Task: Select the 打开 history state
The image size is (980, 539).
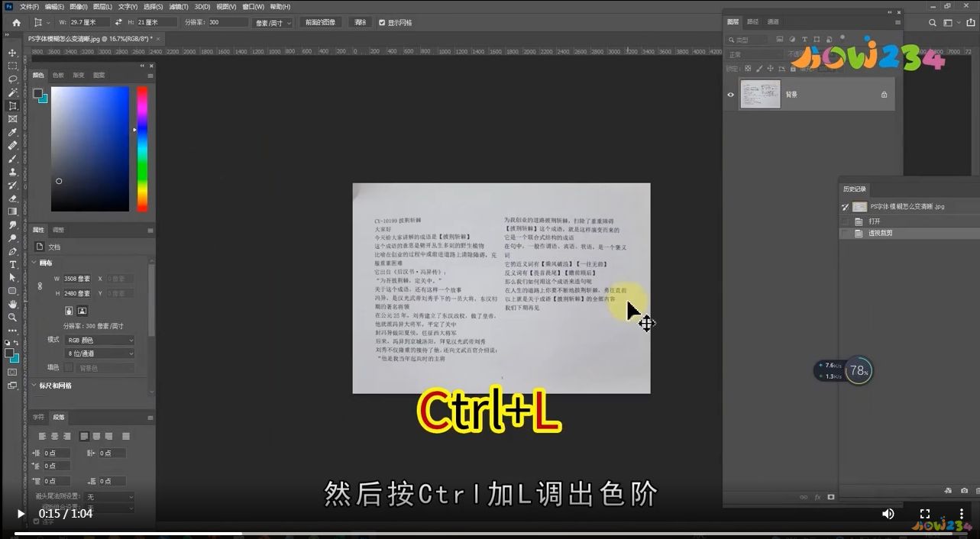Action: 909,221
